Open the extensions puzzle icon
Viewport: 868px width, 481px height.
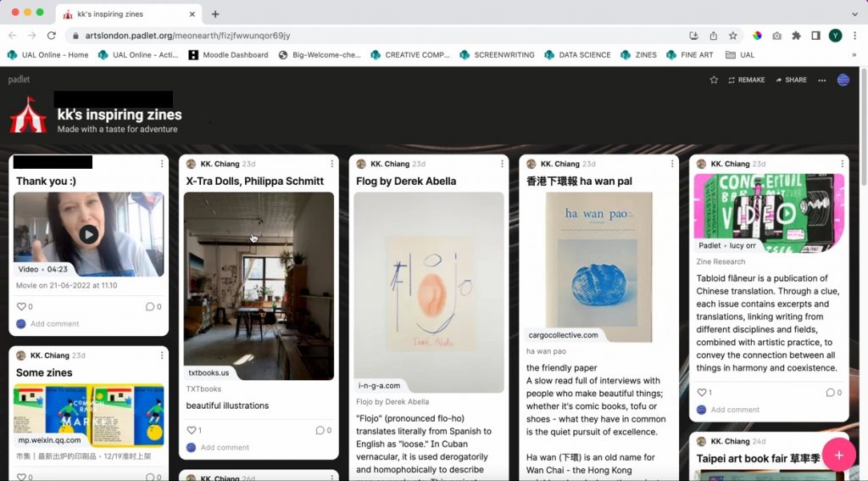796,36
